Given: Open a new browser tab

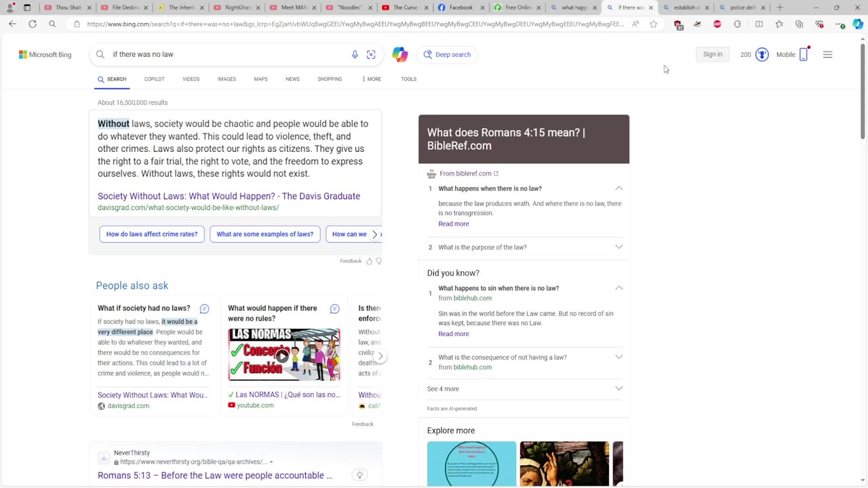Looking at the screenshot, I should (x=780, y=7).
